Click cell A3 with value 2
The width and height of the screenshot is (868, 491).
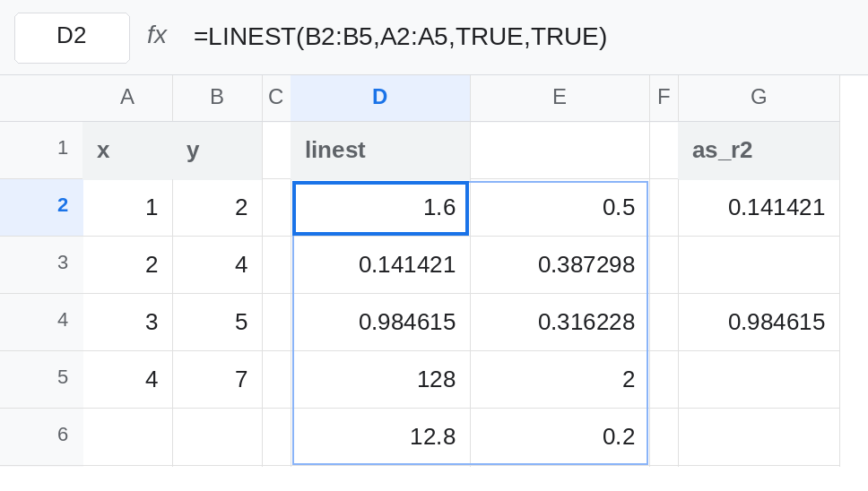tap(128, 265)
